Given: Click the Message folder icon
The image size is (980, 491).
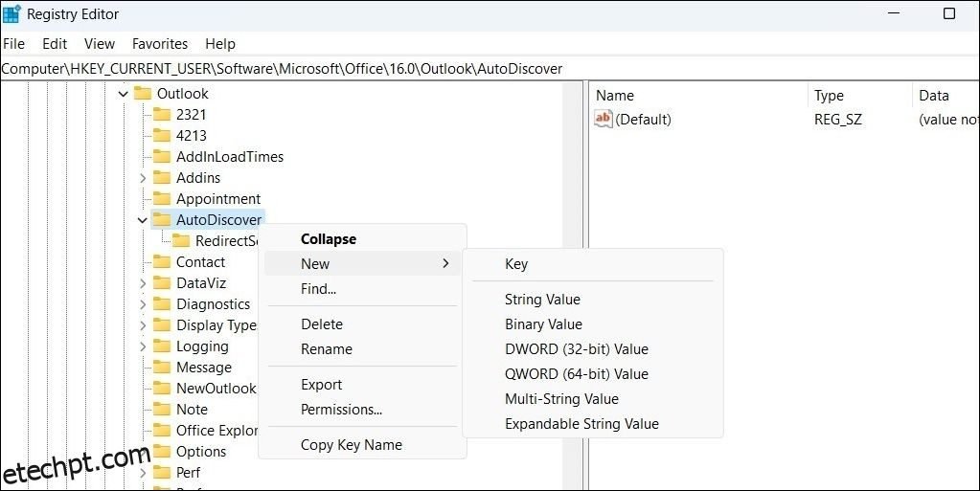Looking at the screenshot, I should 163,368.
